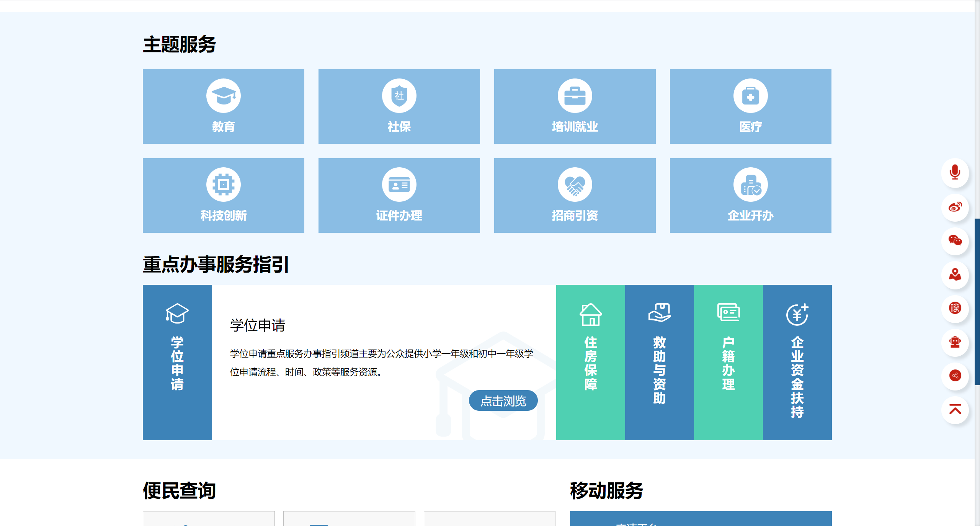Open the 企业开办 enterprise tile
This screenshot has width=980, height=526.
[x=750, y=195]
